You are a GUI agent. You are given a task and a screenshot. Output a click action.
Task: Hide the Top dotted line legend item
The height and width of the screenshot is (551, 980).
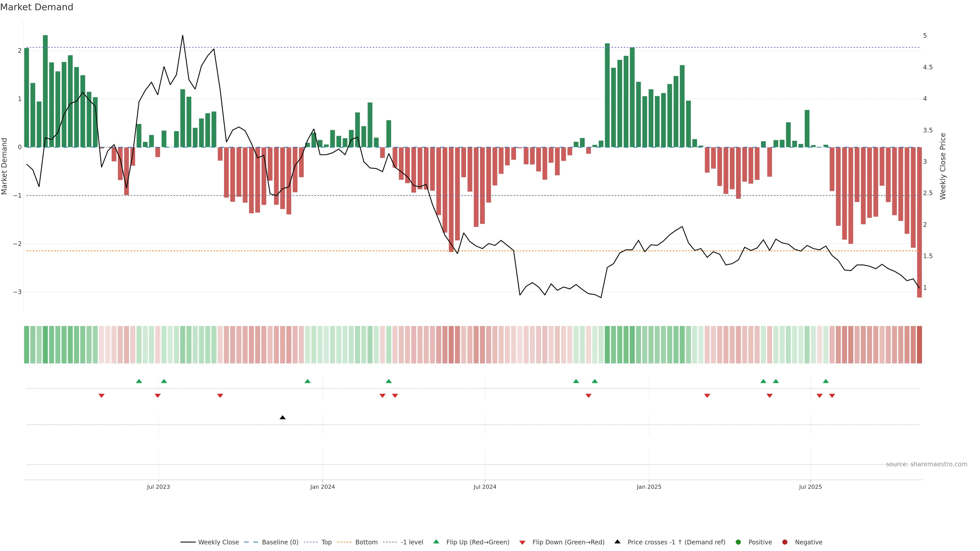pyautogui.click(x=326, y=542)
